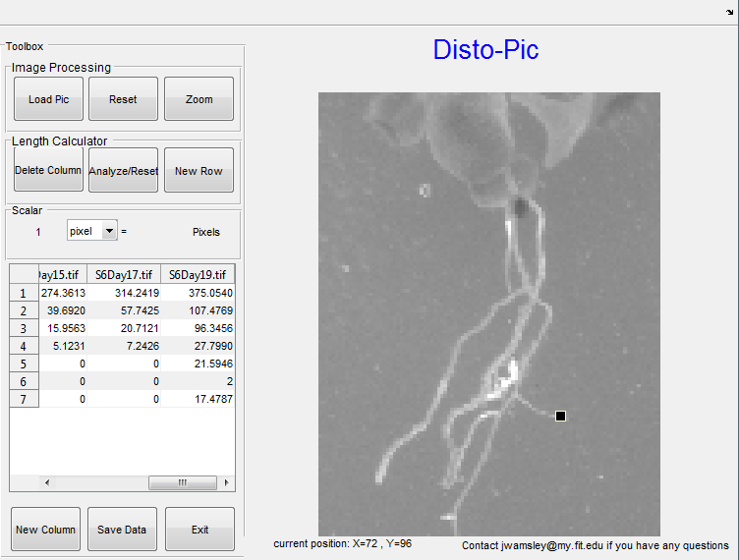Image resolution: width=739 pixels, height=560 pixels.
Task: Click the dock arrow icon at top right
Action: [730, 12]
